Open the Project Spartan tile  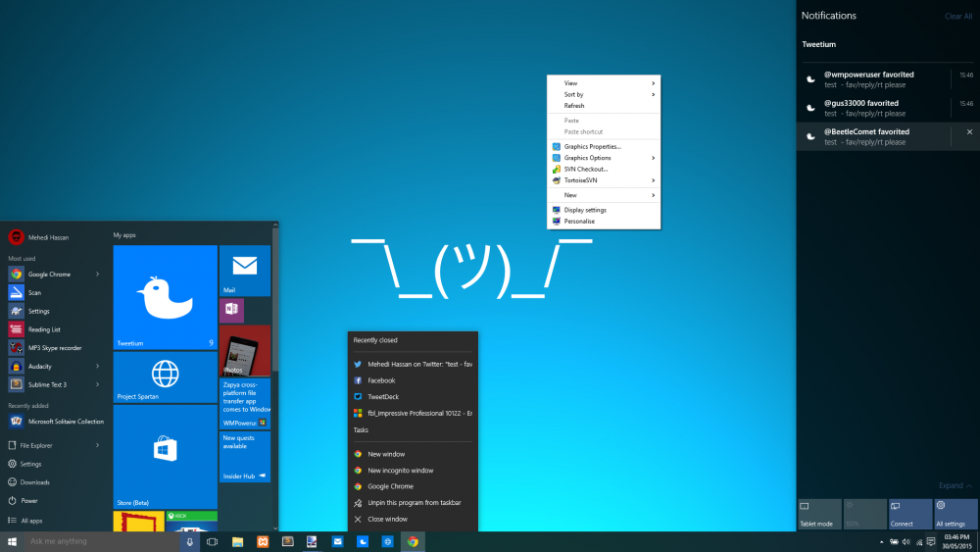pyautogui.click(x=165, y=376)
